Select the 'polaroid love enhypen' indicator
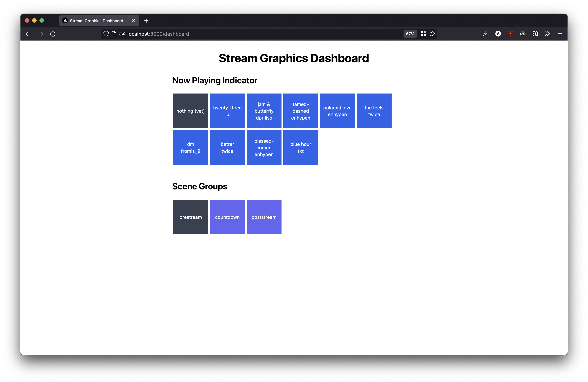 pyautogui.click(x=337, y=111)
